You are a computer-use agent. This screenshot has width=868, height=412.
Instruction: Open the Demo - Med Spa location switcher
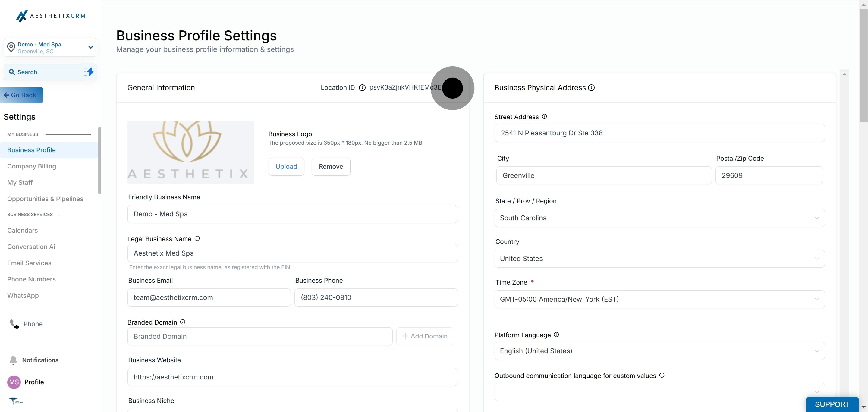51,48
